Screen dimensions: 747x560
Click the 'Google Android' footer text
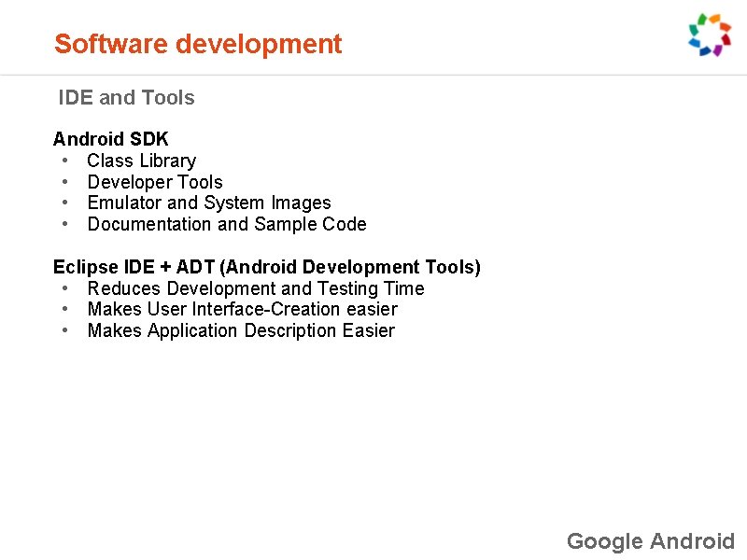(651, 541)
